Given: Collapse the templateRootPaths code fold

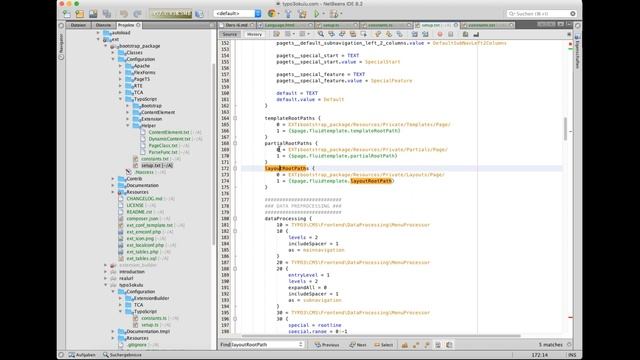Looking at the screenshot, I should [235, 118].
